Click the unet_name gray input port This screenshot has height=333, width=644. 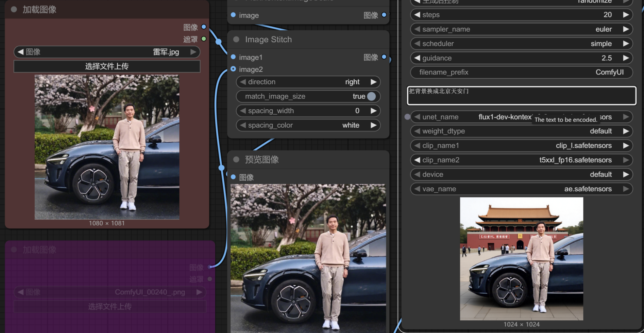point(407,117)
